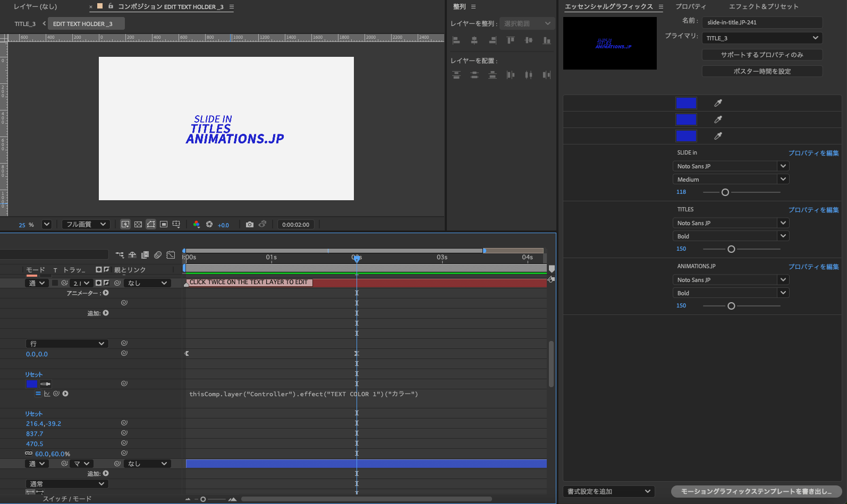Open the graph editor from the timeline
The width and height of the screenshot is (847, 504).
(x=171, y=255)
